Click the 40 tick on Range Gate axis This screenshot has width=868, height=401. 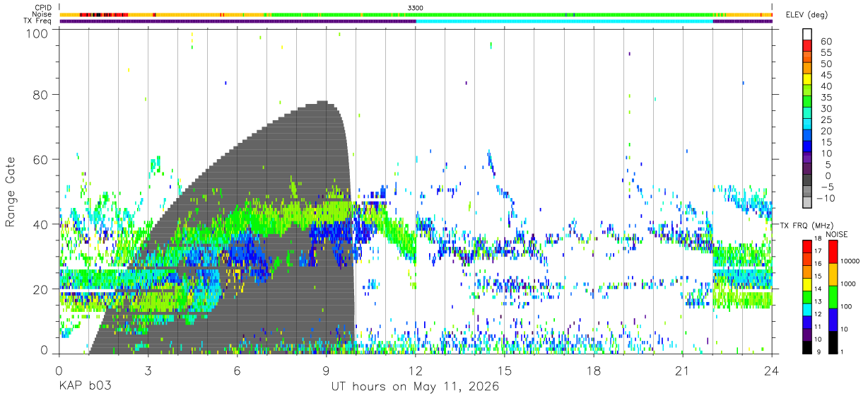click(39, 224)
